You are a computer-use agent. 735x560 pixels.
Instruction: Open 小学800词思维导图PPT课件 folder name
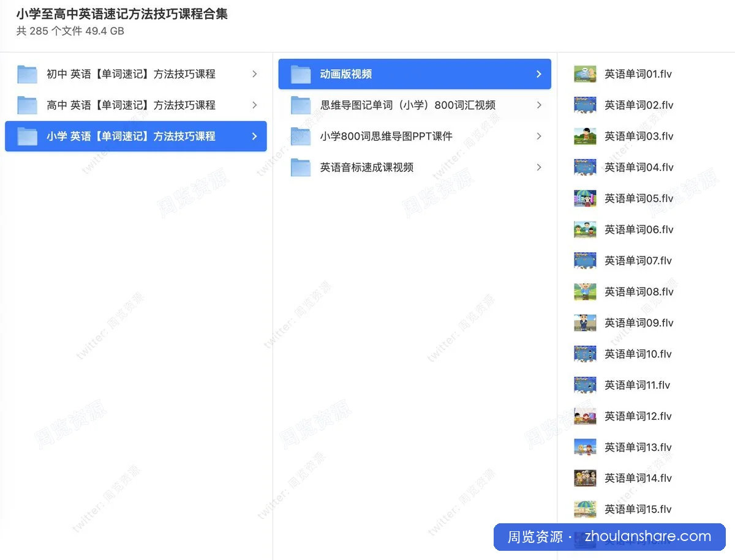(x=386, y=136)
